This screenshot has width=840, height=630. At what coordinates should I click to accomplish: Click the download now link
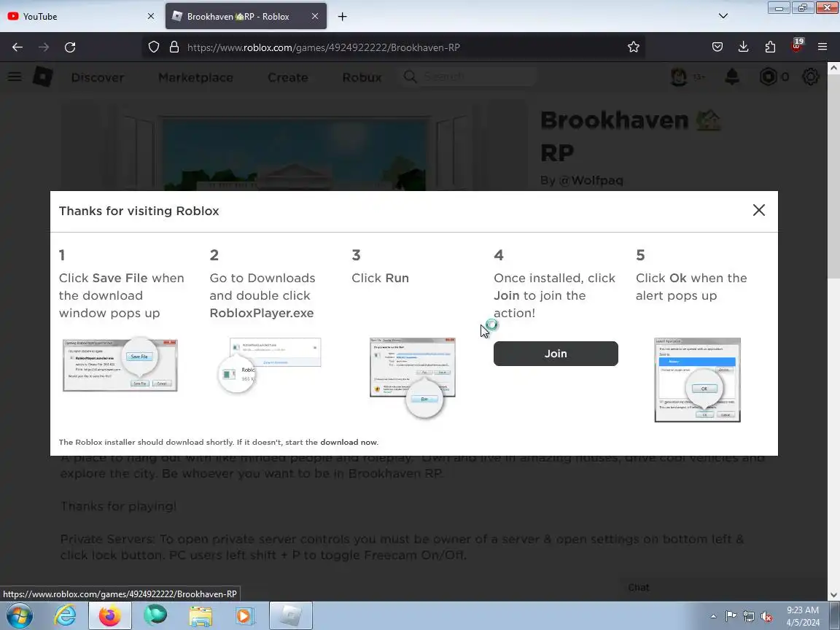click(349, 442)
